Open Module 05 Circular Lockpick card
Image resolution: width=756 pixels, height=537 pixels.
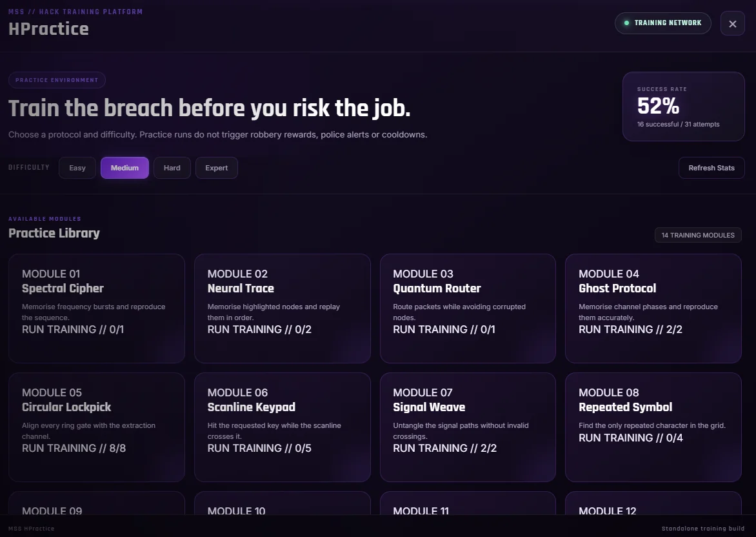pos(96,427)
